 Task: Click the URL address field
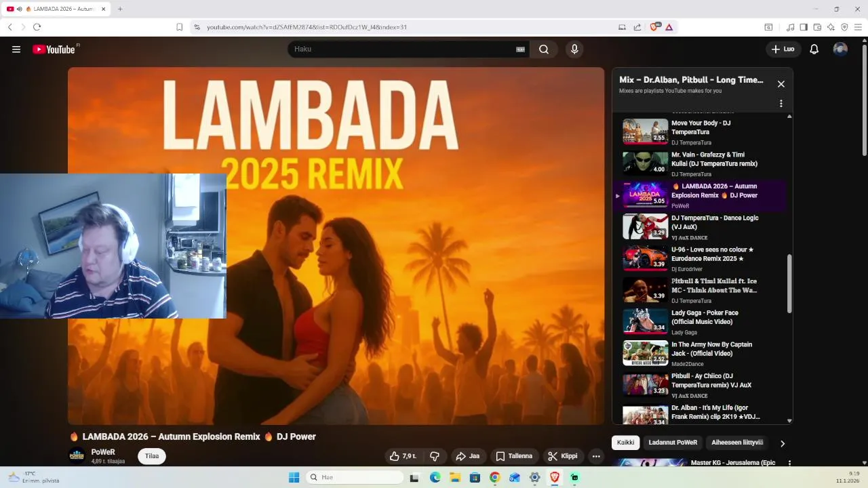(x=407, y=27)
